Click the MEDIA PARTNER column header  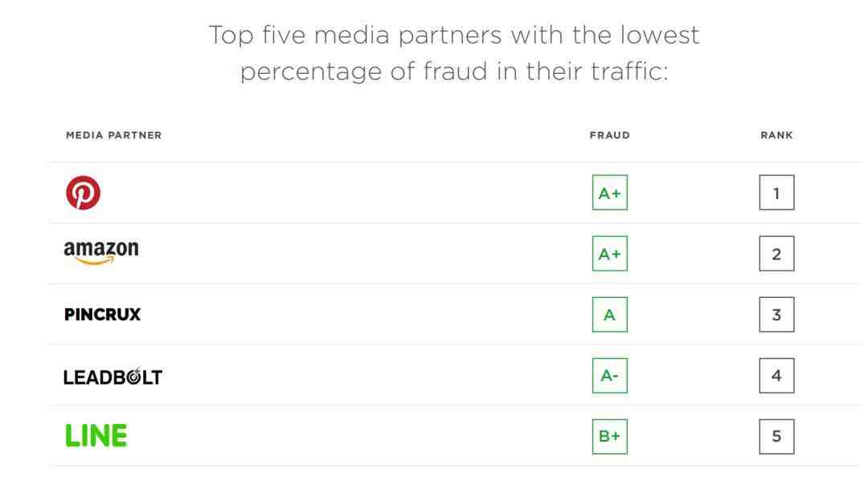point(113,135)
